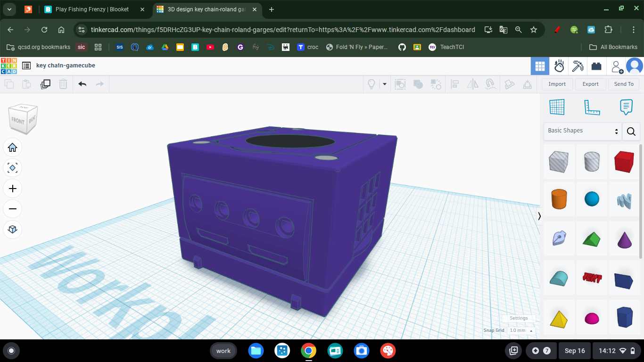The image size is (644, 362).
Task: Pick the orange Cylinder shape
Action: click(559, 199)
